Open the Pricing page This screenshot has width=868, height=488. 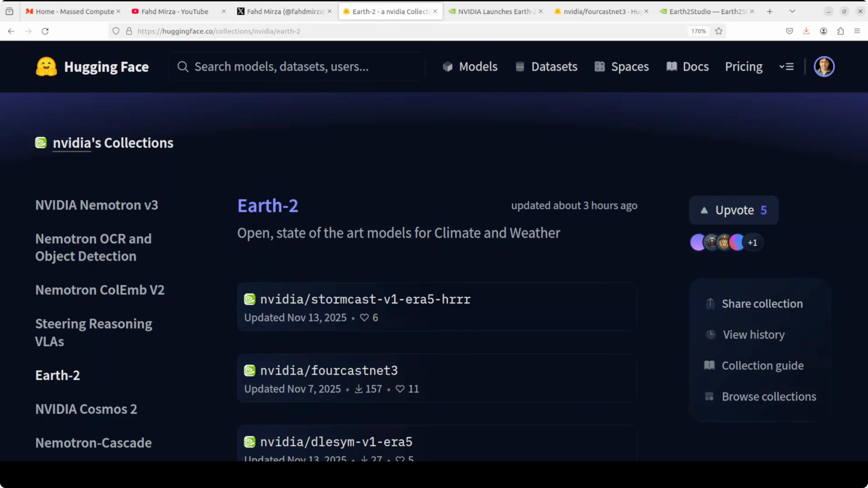click(x=743, y=66)
